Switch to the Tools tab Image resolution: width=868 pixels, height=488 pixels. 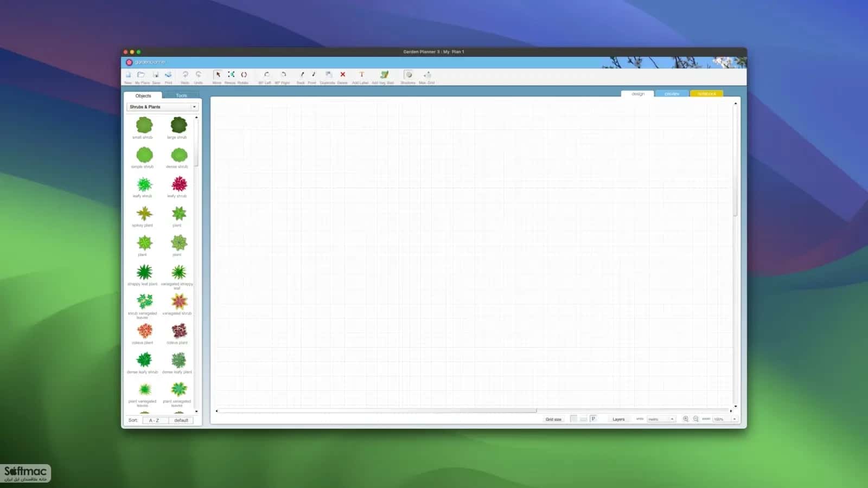tap(181, 95)
